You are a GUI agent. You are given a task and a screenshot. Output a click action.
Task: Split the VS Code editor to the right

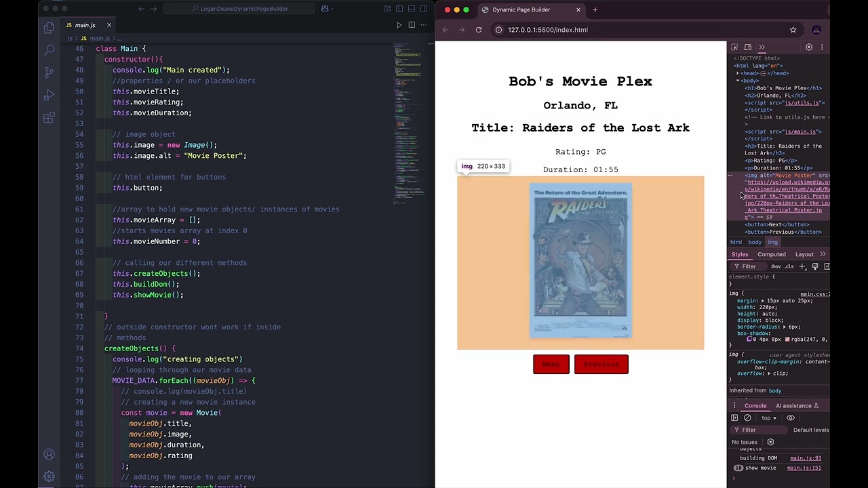[x=412, y=25]
